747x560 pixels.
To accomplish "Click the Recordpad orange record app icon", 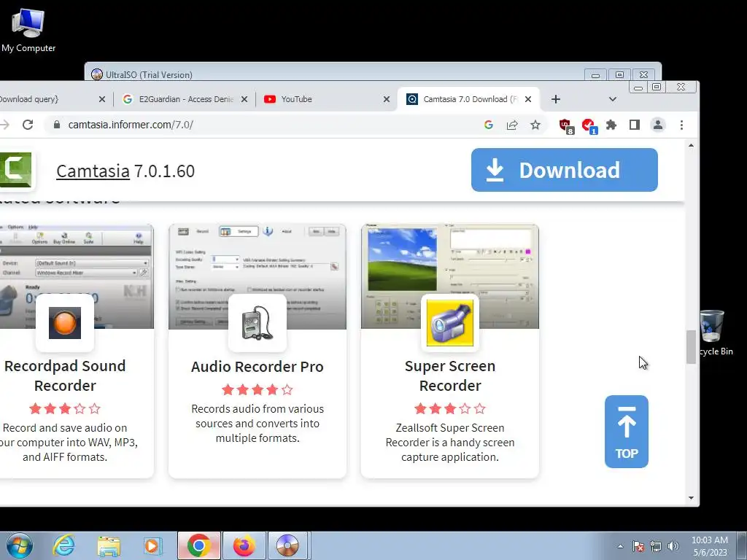I will (65, 323).
